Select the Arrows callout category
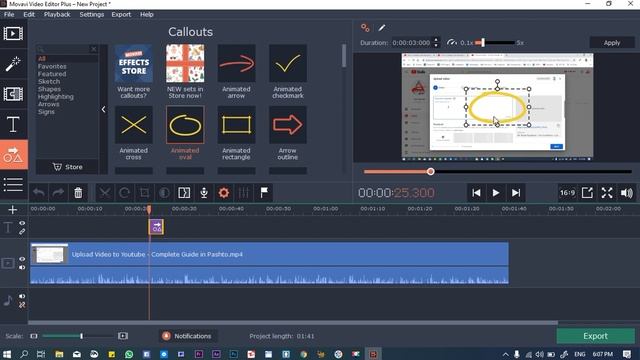640x360 pixels. click(49, 104)
